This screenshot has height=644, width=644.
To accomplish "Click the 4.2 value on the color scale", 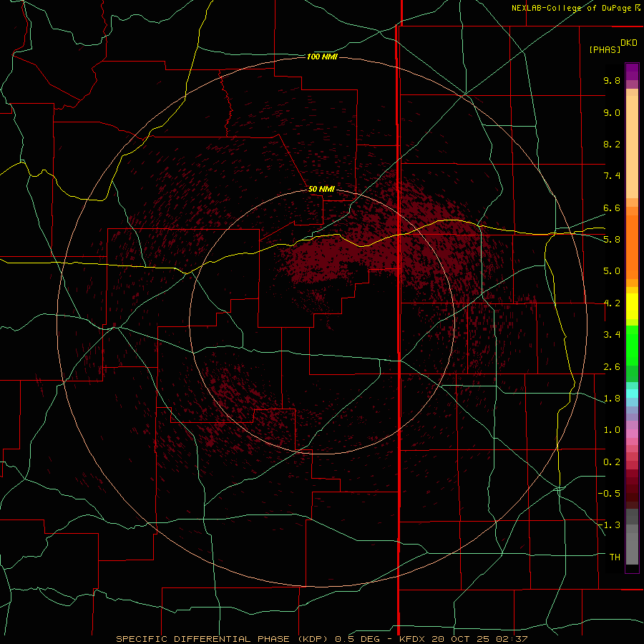I will click(x=612, y=303).
